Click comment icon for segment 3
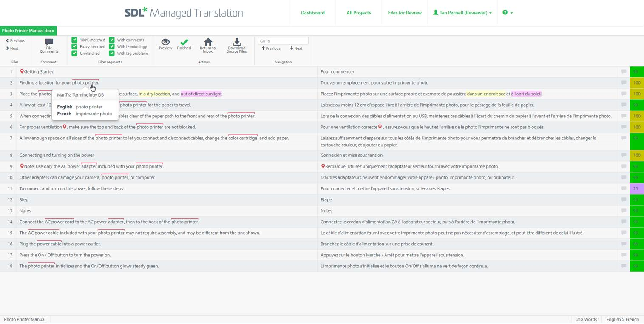644x324 pixels. 624,94
